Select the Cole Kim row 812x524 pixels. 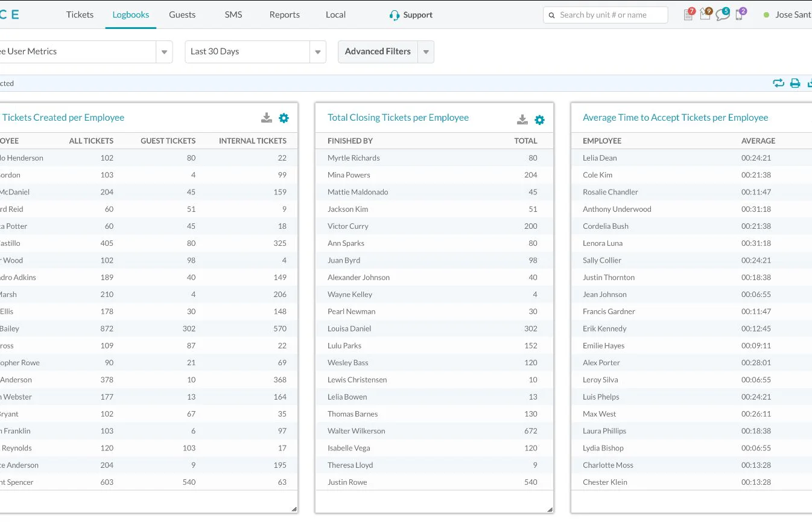click(691, 175)
